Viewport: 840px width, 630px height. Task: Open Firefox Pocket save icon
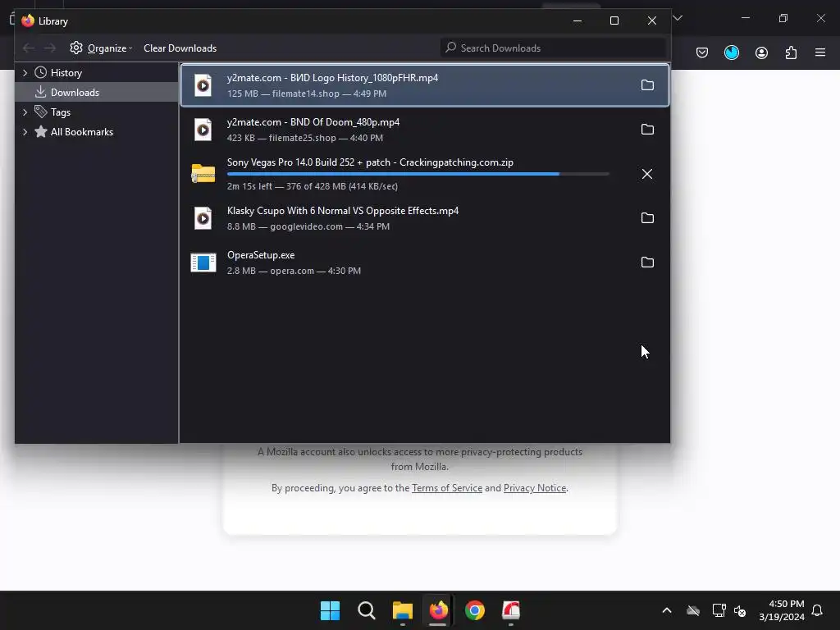click(x=702, y=52)
